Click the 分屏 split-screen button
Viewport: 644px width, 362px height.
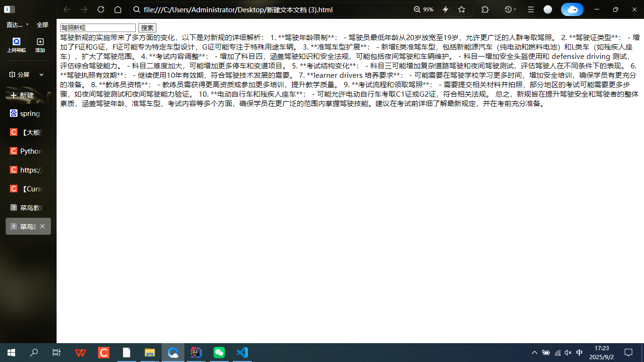click(x=19, y=74)
